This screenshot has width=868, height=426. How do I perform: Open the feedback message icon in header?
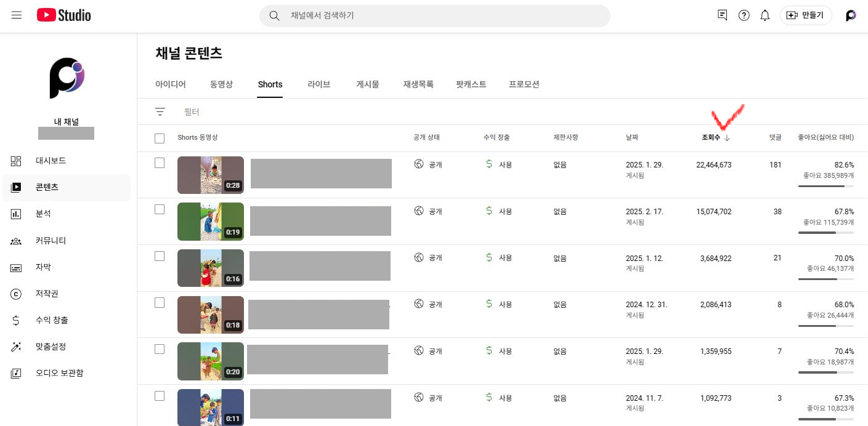click(723, 15)
